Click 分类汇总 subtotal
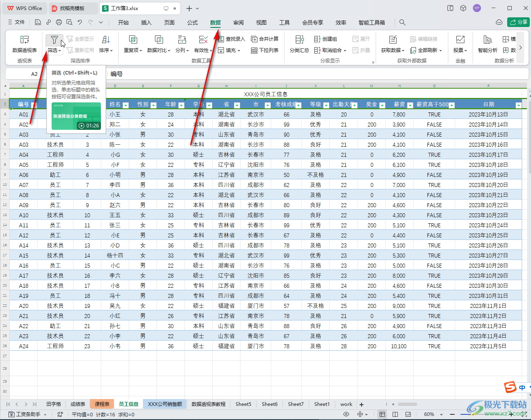This screenshot has height=420, width=531. 299,44
